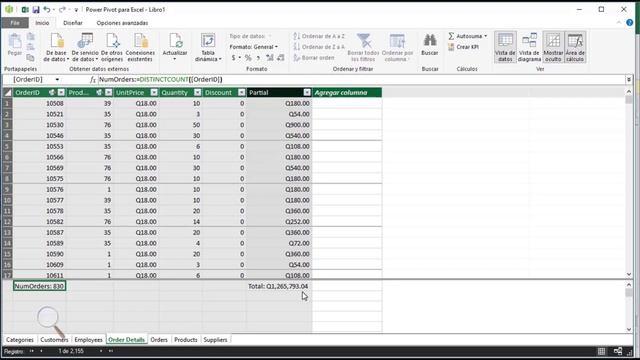Toggle Mostrar oculto
This screenshot has height=360, width=640.
tap(553, 47)
